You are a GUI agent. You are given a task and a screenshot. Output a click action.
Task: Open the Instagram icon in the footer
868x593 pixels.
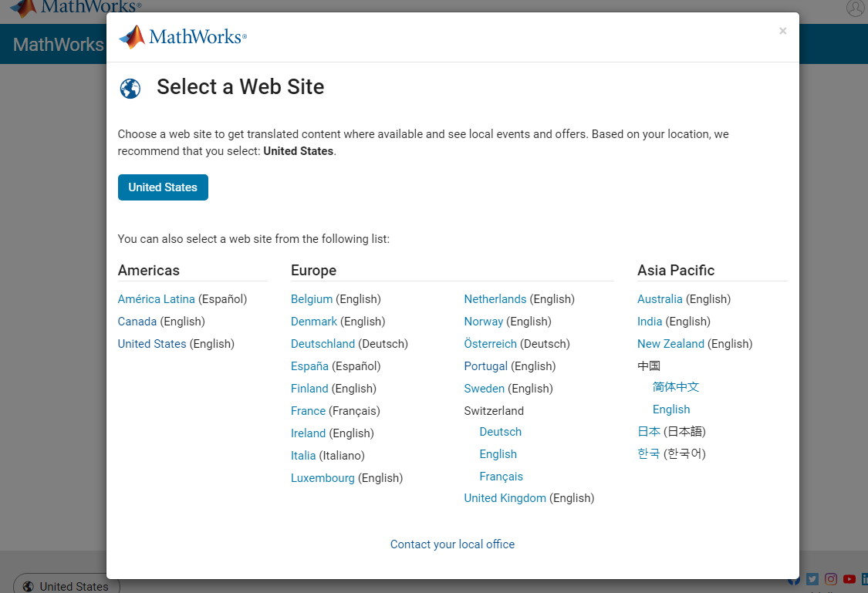click(x=831, y=579)
